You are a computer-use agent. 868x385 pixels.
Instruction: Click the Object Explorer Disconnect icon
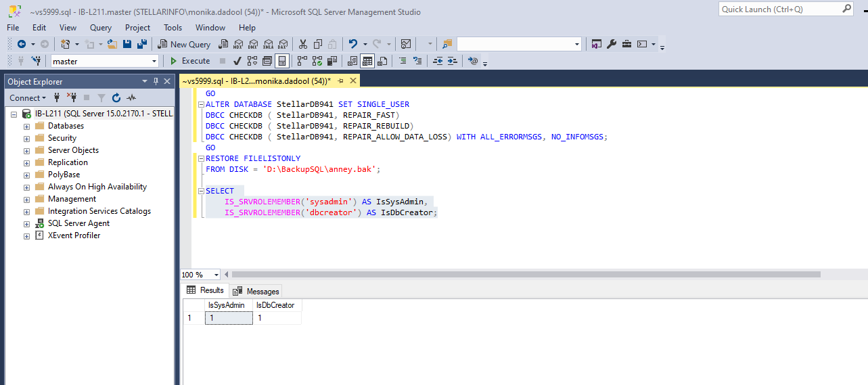[x=71, y=98]
